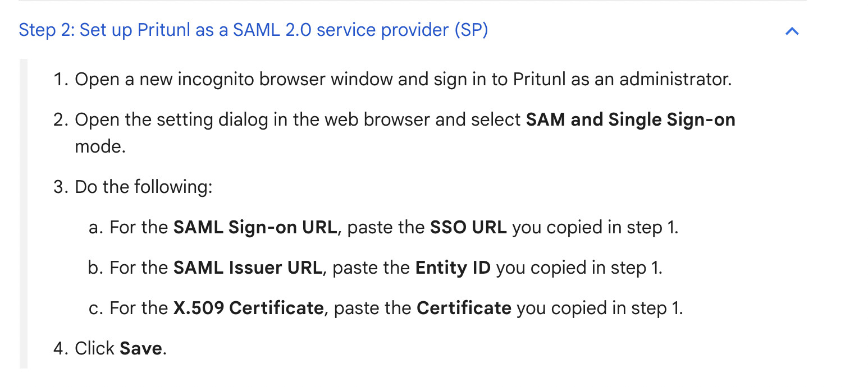Click 'you copied in step 1' in item b

(x=579, y=268)
